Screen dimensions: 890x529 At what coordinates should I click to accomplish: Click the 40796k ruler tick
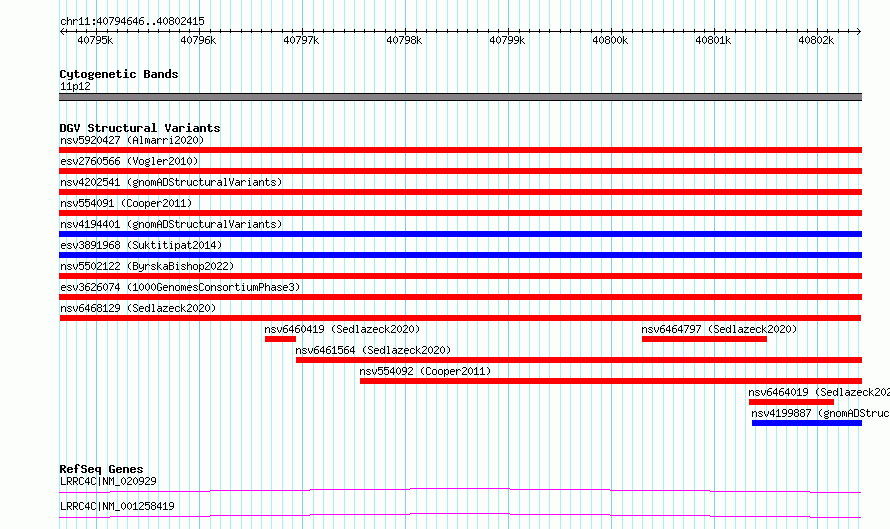tap(198, 40)
